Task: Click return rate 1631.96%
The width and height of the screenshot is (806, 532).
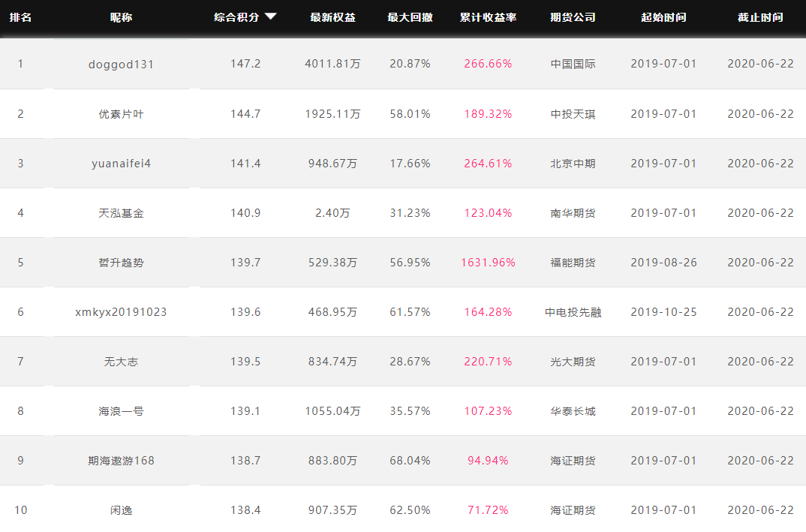Action: (488, 262)
